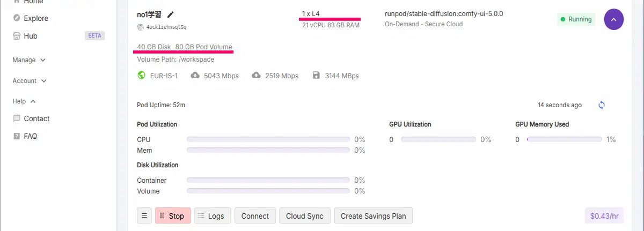This screenshot has width=644, height=231.
Task: Click the refresh stats icon
Action: pos(602,105)
